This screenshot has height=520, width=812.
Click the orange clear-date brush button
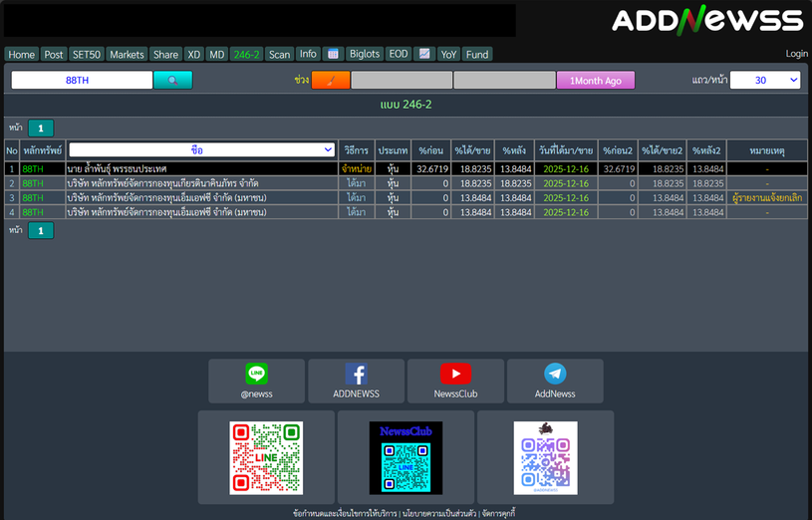click(x=330, y=81)
